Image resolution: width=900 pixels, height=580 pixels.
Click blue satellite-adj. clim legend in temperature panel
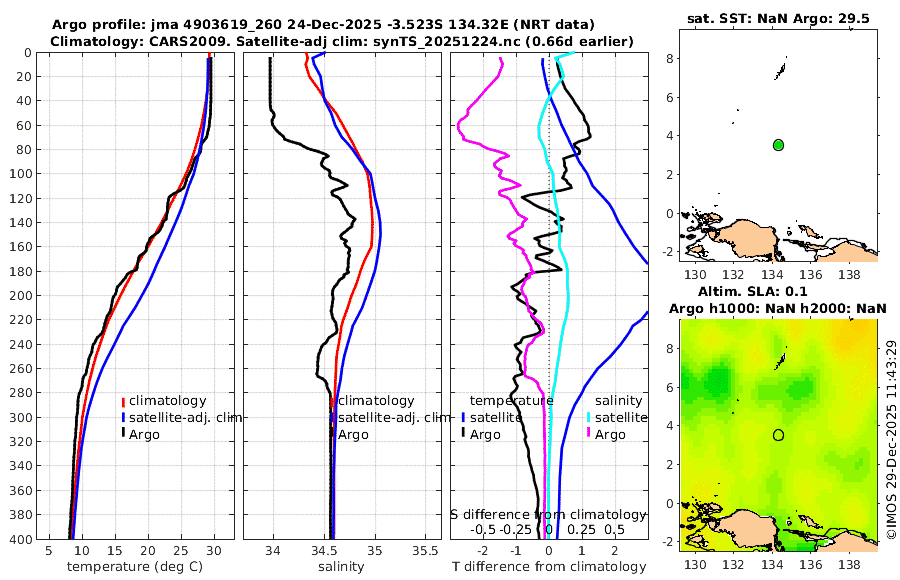pyautogui.click(x=181, y=417)
